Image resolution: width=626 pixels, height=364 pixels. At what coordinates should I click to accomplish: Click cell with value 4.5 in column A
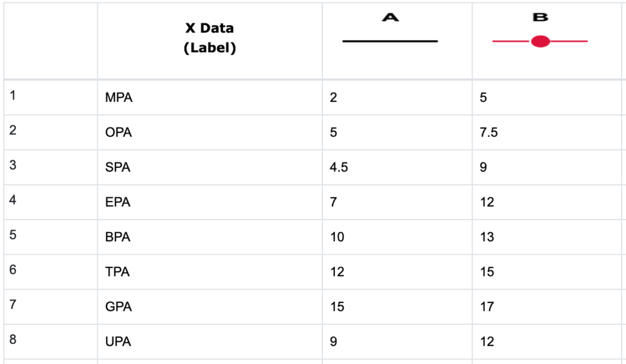tap(339, 167)
